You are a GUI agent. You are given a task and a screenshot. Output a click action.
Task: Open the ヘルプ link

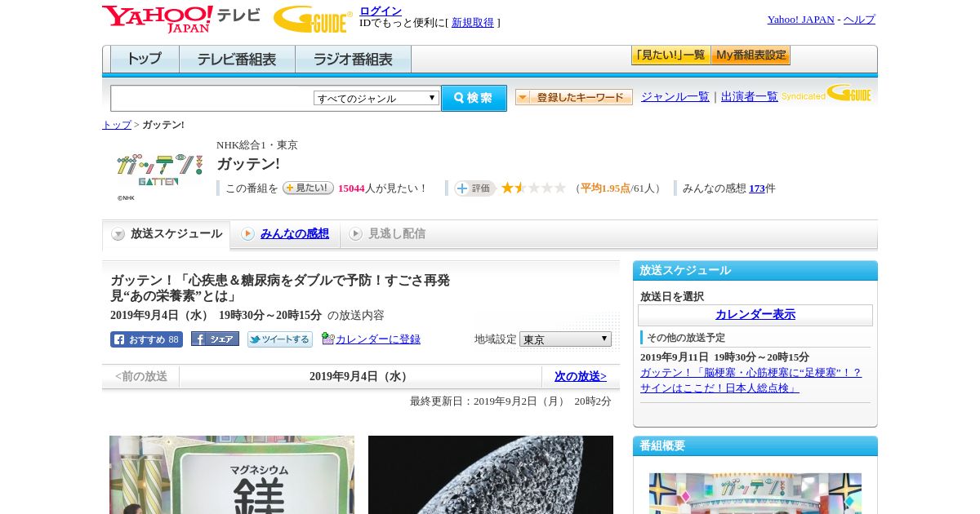[x=859, y=20]
